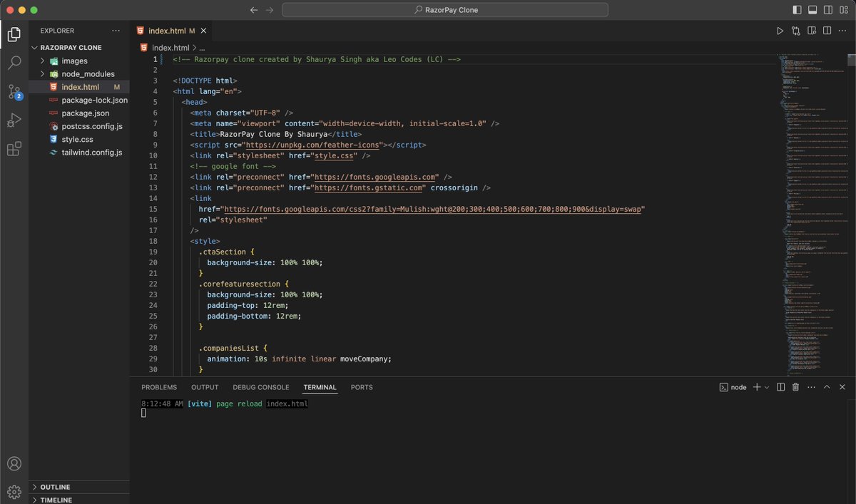Maximize the panel with the chevron up

(827, 387)
